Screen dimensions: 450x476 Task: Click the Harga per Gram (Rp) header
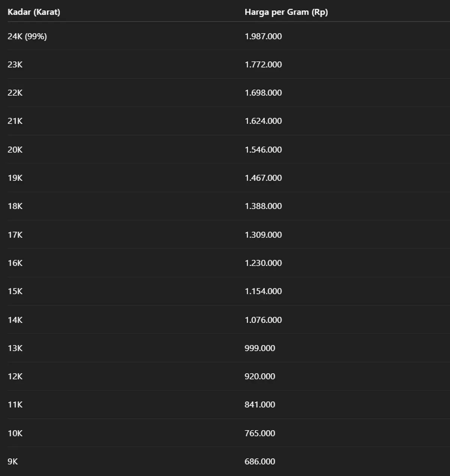tap(286, 12)
